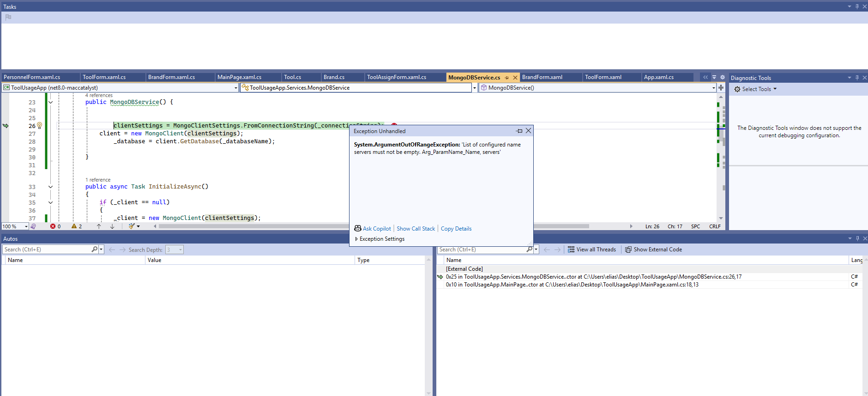Image resolution: width=868 pixels, height=396 pixels.
Task: Navigate to next issue with down arrow
Action: [x=112, y=226]
